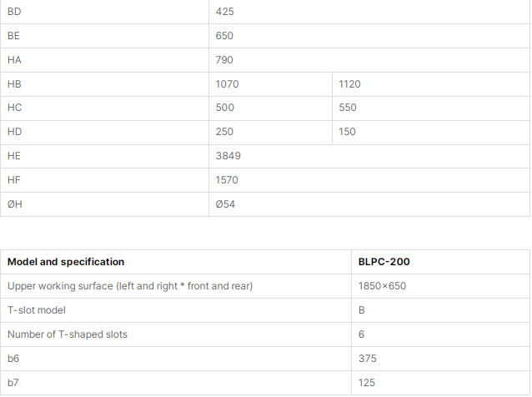Select the T-slot model value B
The image size is (532, 397).
click(x=362, y=310)
